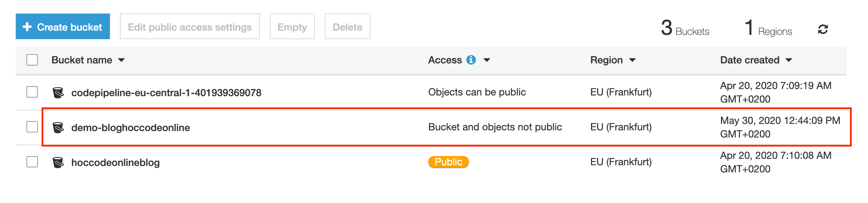The width and height of the screenshot is (868, 203).
Task: Click the Access column info icon
Action: tap(471, 60)
